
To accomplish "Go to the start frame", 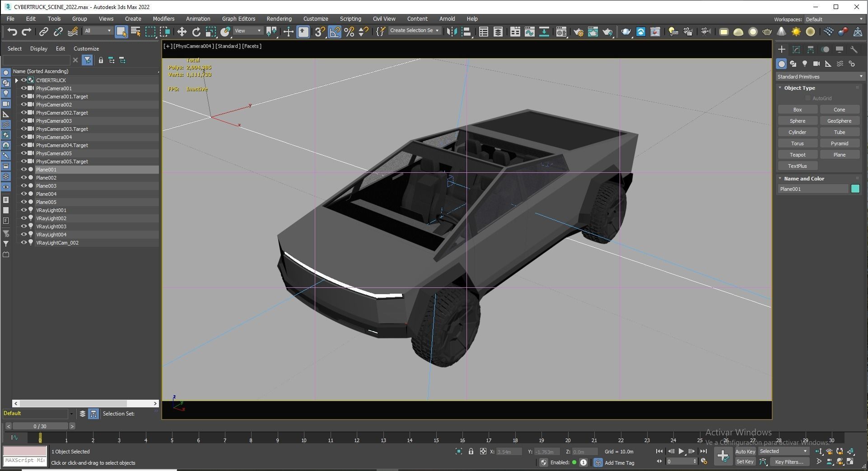I will [x=659, y=451].
